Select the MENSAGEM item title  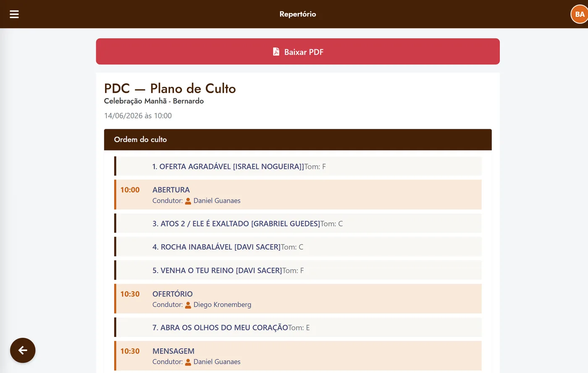[x=173, y=351]
